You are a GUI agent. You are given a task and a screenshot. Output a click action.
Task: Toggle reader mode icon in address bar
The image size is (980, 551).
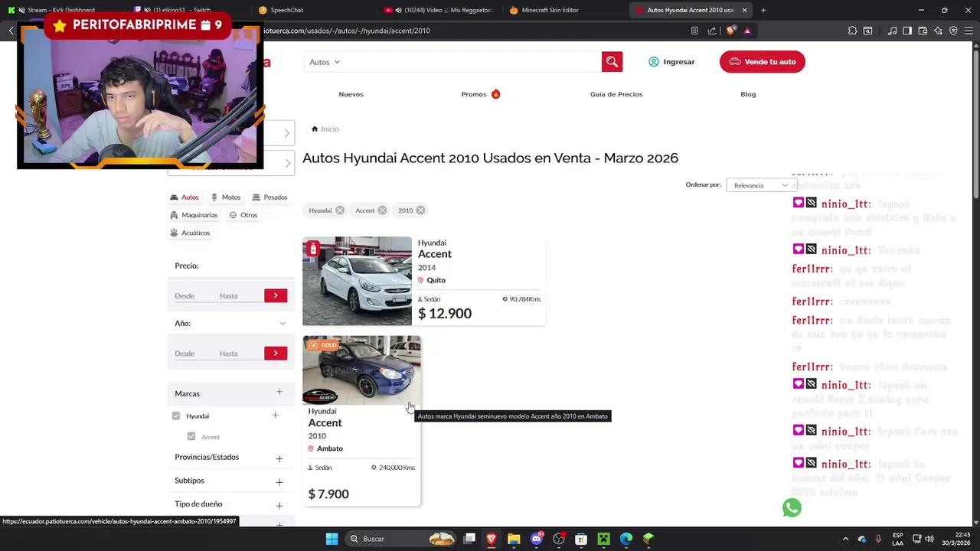click(694, 31)
